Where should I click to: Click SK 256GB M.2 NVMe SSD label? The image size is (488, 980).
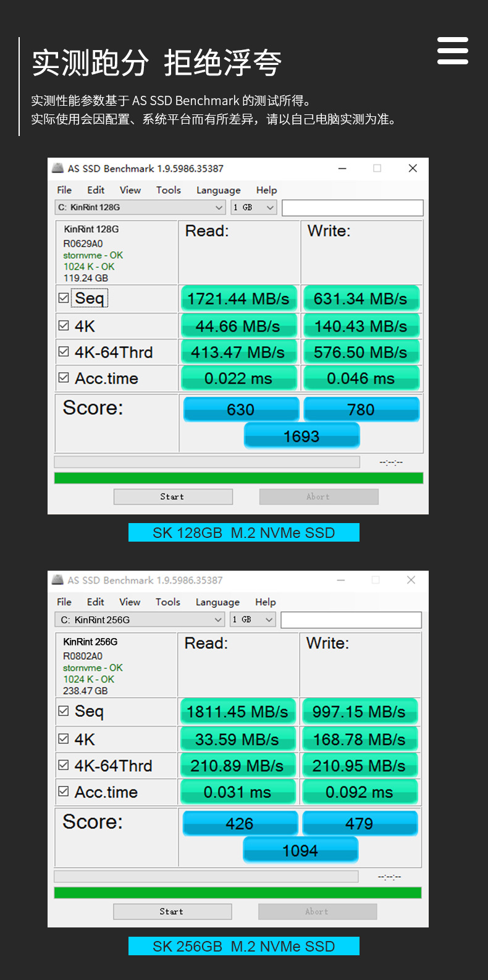click(244, 946)
